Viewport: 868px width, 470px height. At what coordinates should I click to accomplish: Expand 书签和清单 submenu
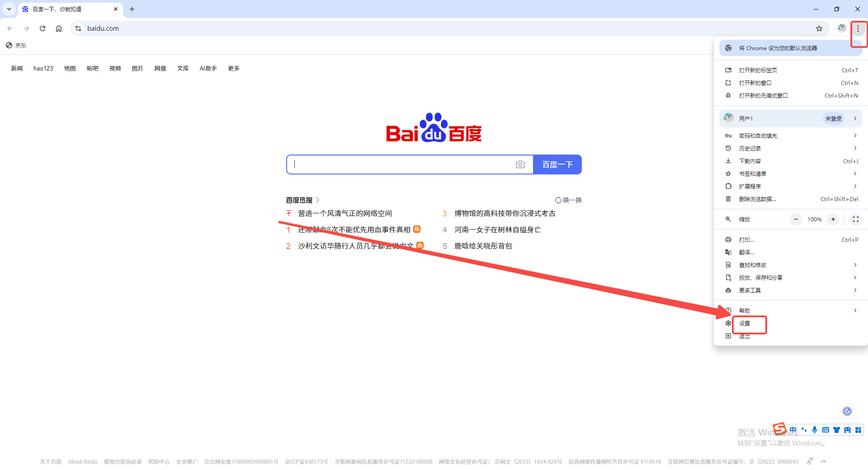click(791, 174)
